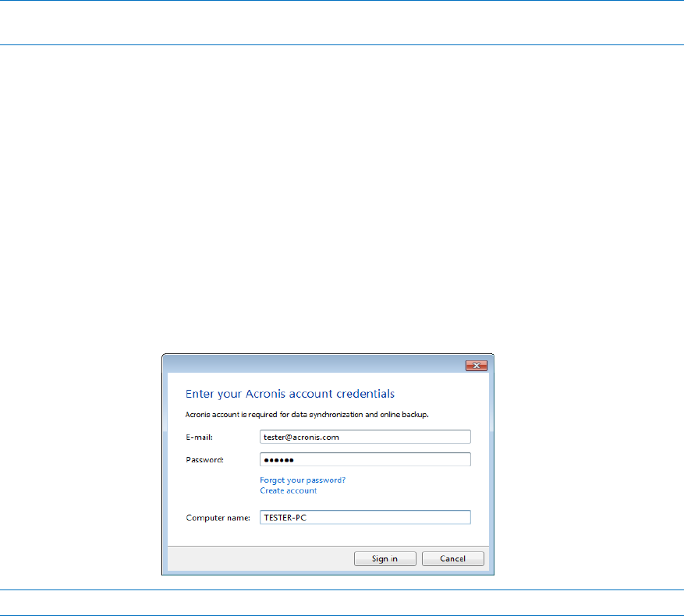This screenshot has height=616, width=684.
Task: Click the Sign in button
Action: point(385,559)
